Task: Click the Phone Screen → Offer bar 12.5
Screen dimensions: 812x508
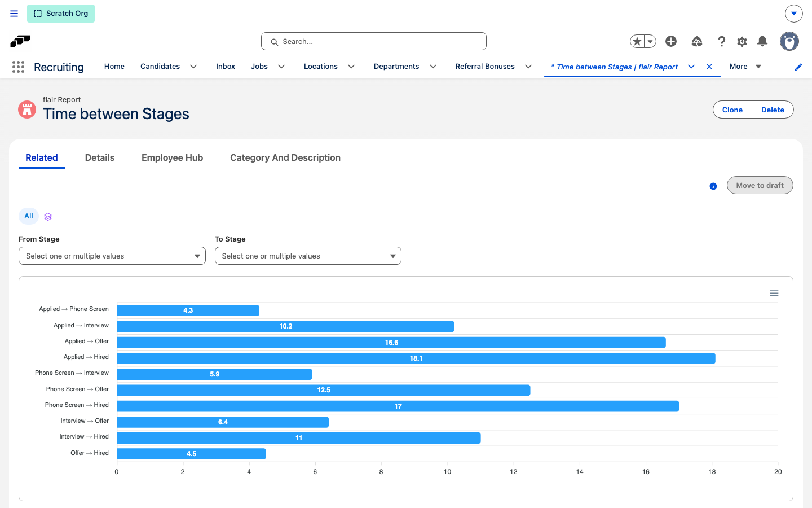Action: (324, 390)
